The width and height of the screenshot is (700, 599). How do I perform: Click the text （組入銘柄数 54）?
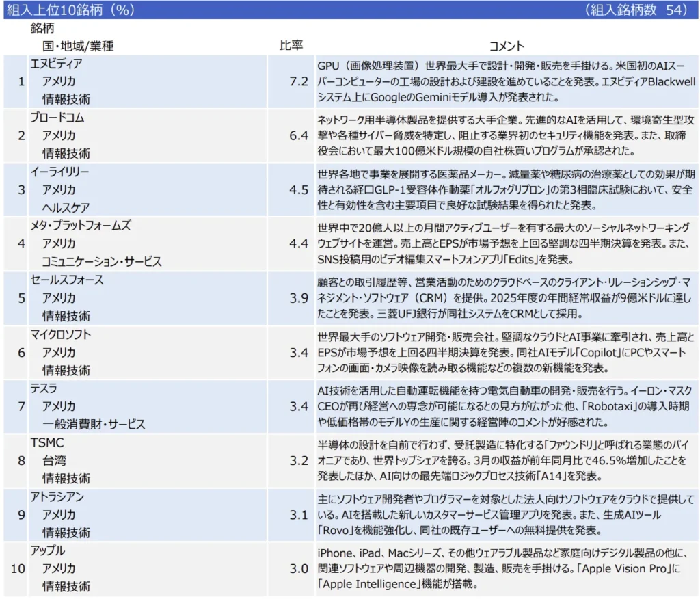(x=636, y=10)
